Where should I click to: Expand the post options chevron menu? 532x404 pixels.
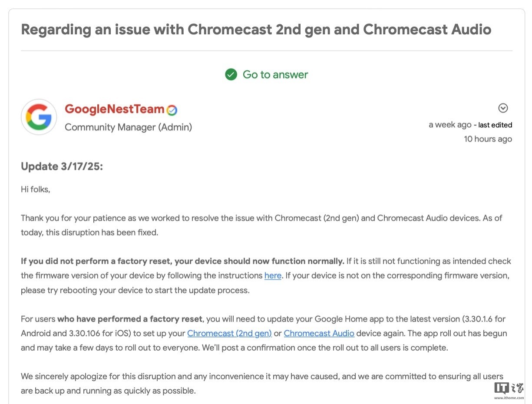503,108
